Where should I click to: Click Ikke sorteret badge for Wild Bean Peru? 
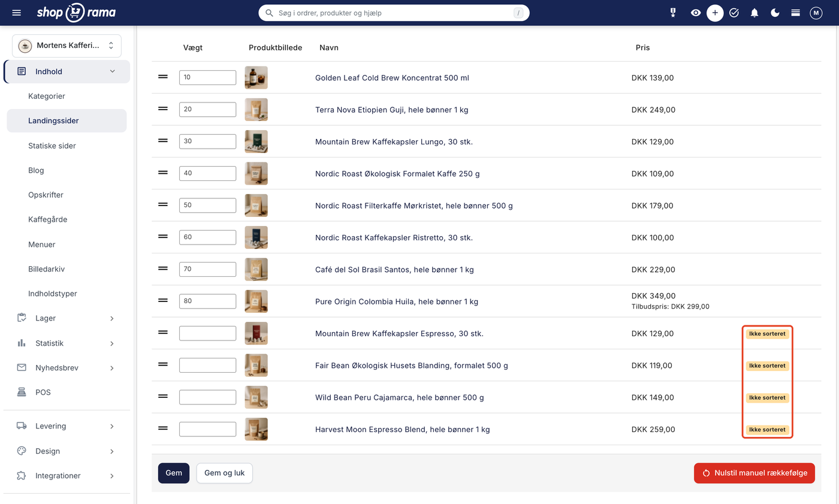(768, 397)
